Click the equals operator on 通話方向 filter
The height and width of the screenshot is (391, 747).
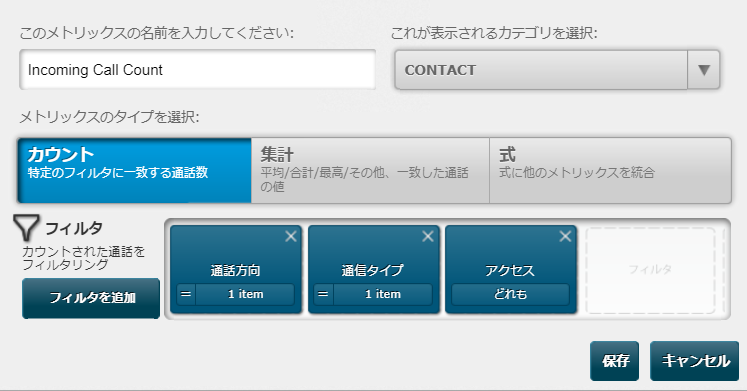186,294
